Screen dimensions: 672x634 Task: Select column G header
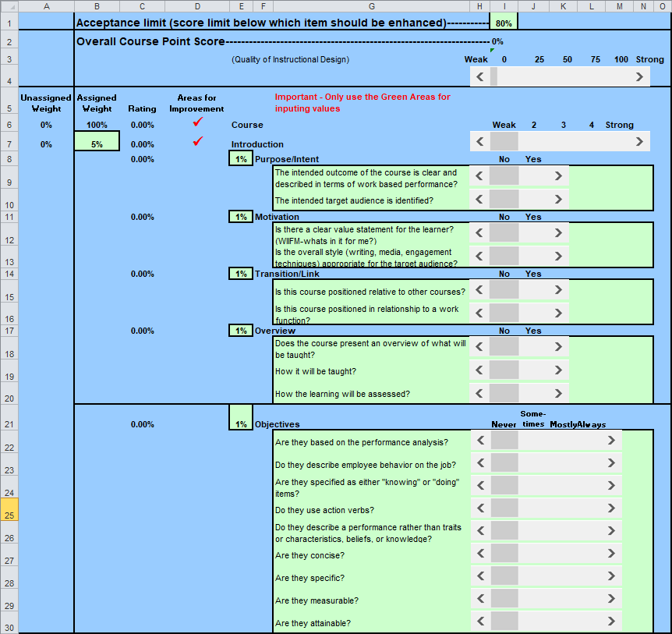tap(371, 6)
